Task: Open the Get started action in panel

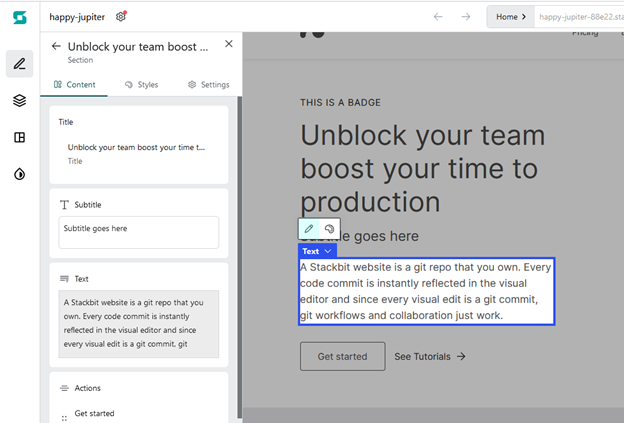Action: [x=94, y=413]
